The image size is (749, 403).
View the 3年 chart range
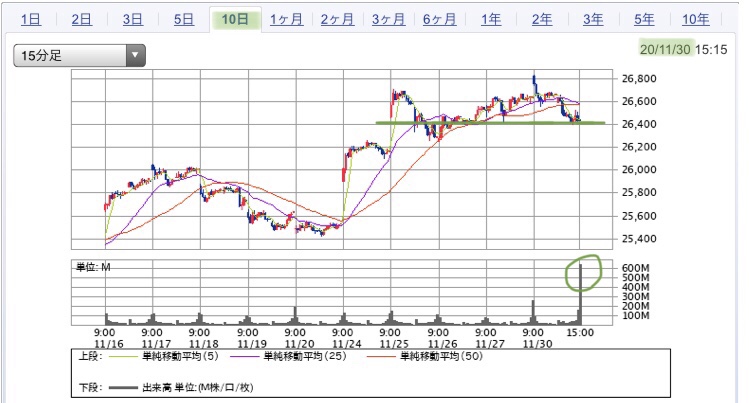coord(593,20)
